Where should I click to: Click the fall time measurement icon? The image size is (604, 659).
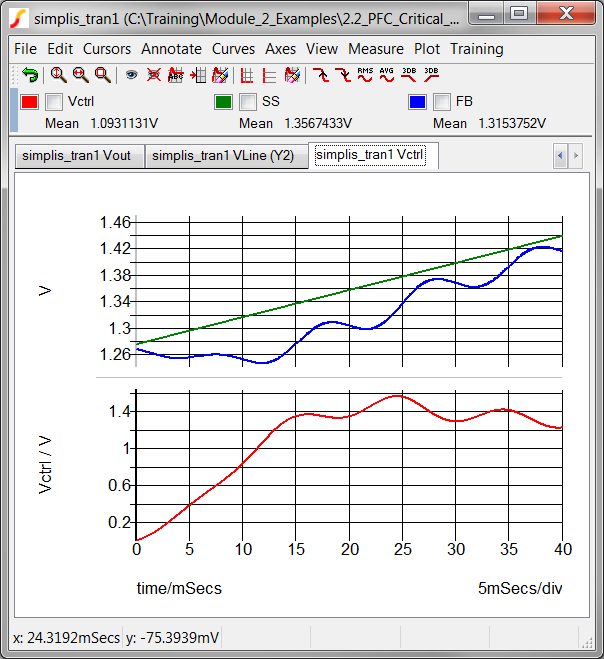343,75
